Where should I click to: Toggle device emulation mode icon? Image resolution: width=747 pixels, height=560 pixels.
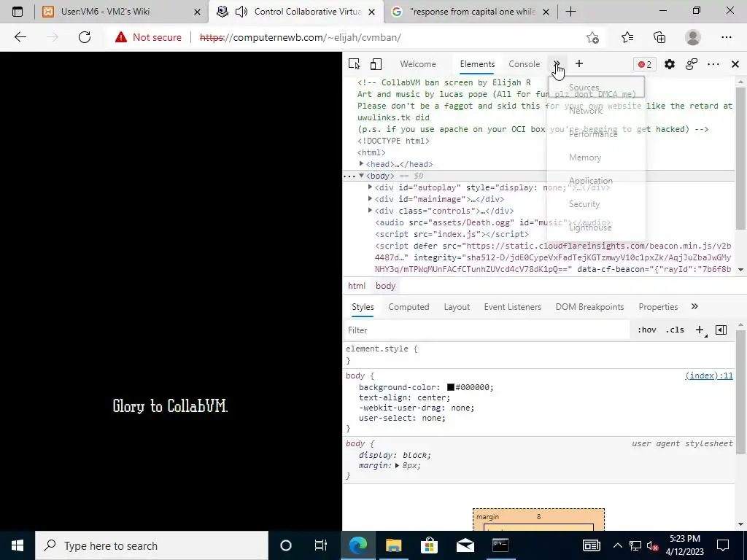pos(376,64)
